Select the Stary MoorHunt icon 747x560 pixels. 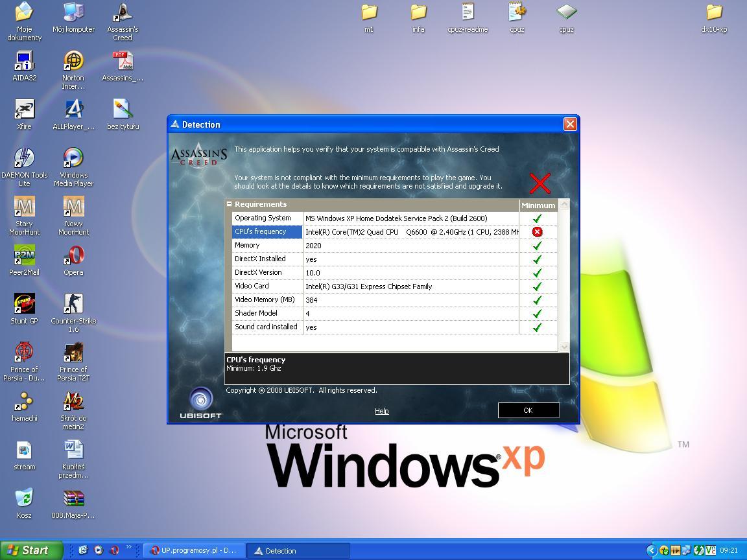24,216
